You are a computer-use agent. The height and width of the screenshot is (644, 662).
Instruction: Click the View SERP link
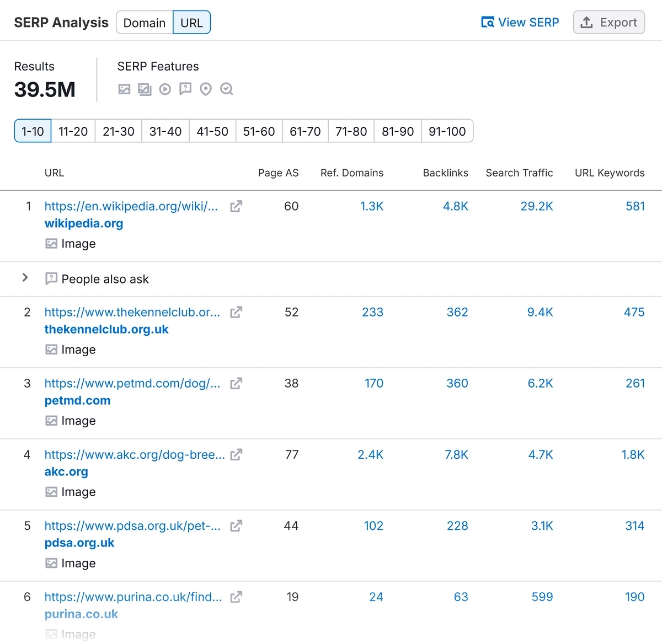coord(520,23)
